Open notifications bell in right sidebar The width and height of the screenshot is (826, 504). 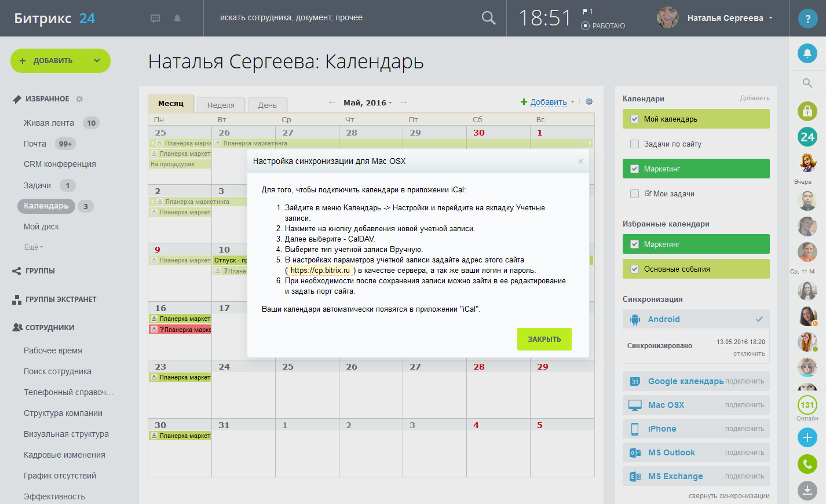click(x=807, y=53)
